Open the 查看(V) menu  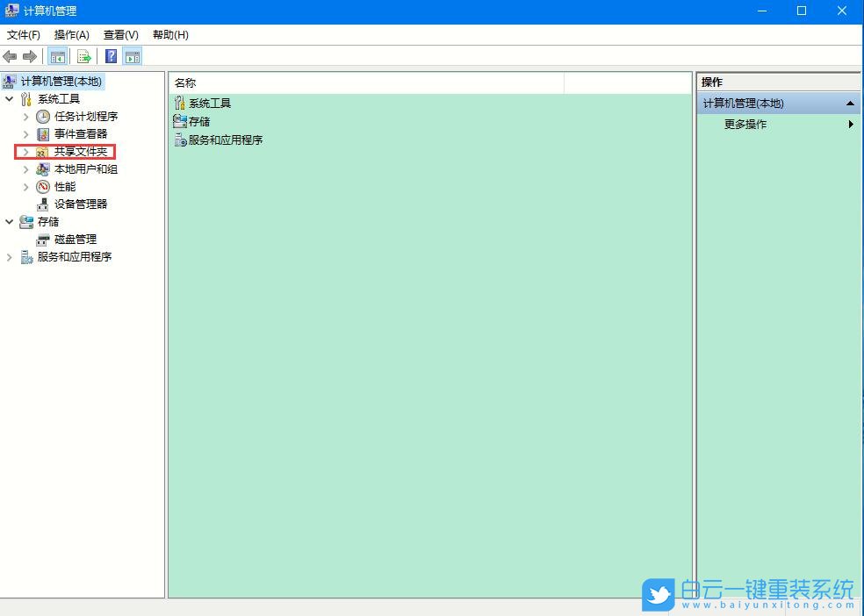[120, 35]
